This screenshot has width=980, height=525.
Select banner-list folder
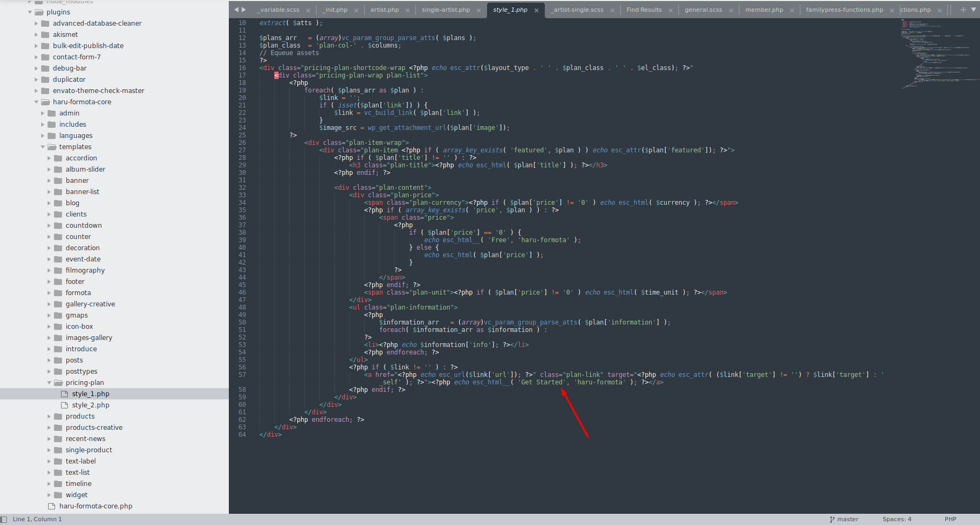pos(82,192)
